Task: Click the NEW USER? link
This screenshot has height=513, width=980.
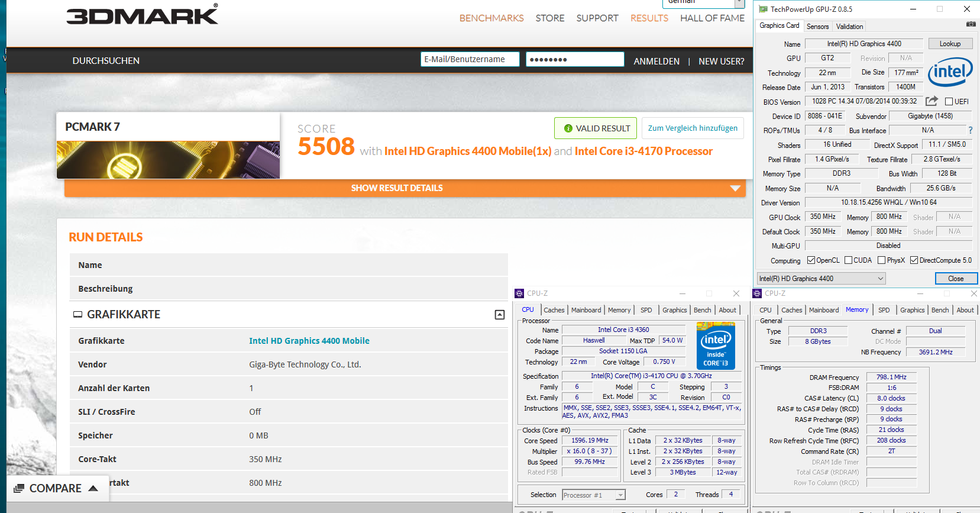Action: (x=721, y=62)
